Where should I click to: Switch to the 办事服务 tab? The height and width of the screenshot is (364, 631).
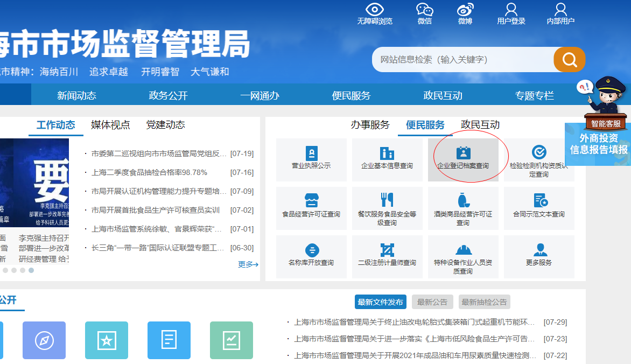pyautogui.click(x=370, y=125)
